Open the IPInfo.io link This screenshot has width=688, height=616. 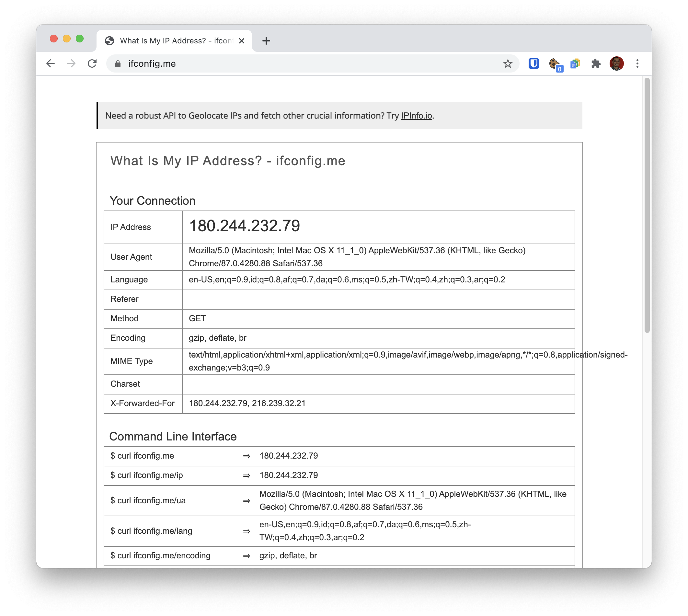pos(416,116)
